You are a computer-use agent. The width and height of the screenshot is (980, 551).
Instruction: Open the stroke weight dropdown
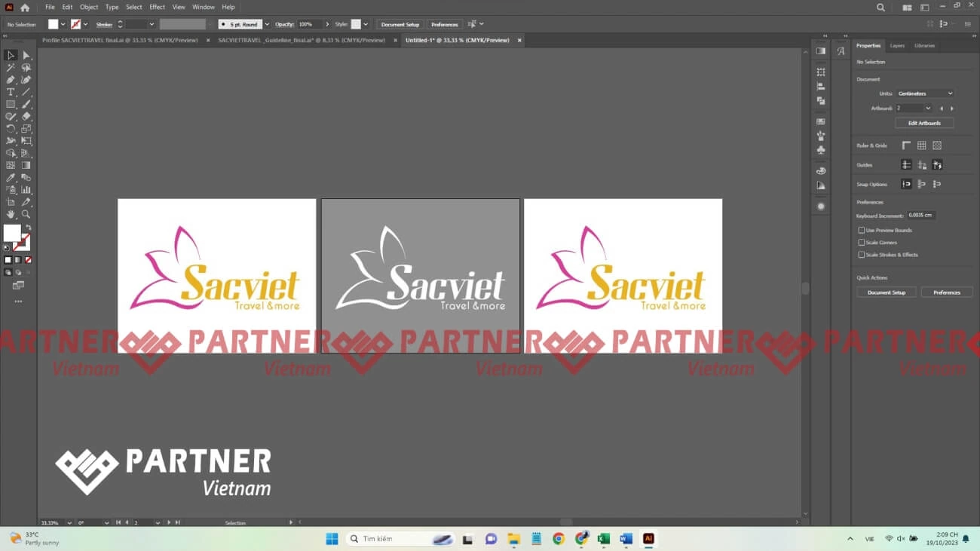(152, 24)
